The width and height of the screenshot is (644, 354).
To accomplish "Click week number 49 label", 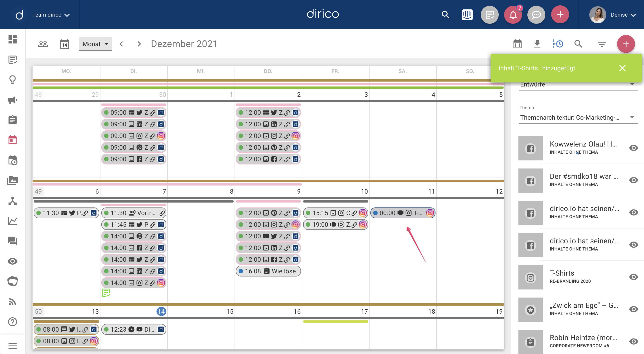I will click(x=38, y=191).
